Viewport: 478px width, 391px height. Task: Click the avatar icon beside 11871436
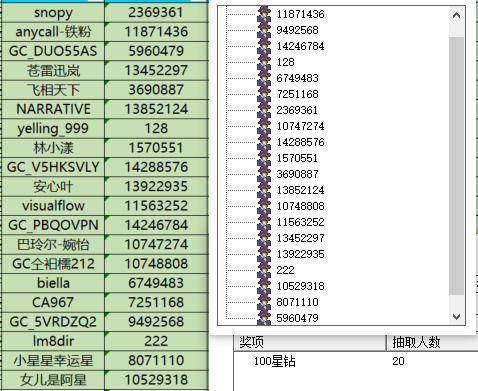tap(264, 14)
